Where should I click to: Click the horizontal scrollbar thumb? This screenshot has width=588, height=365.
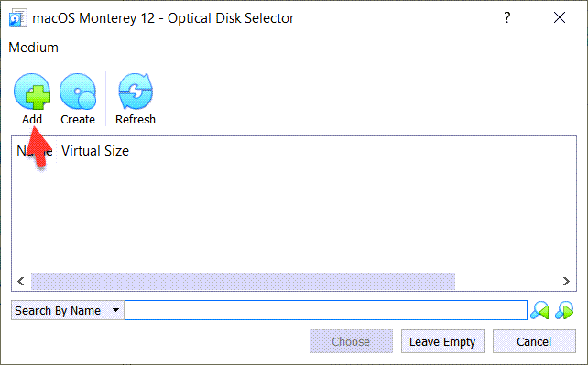(243, 281)
